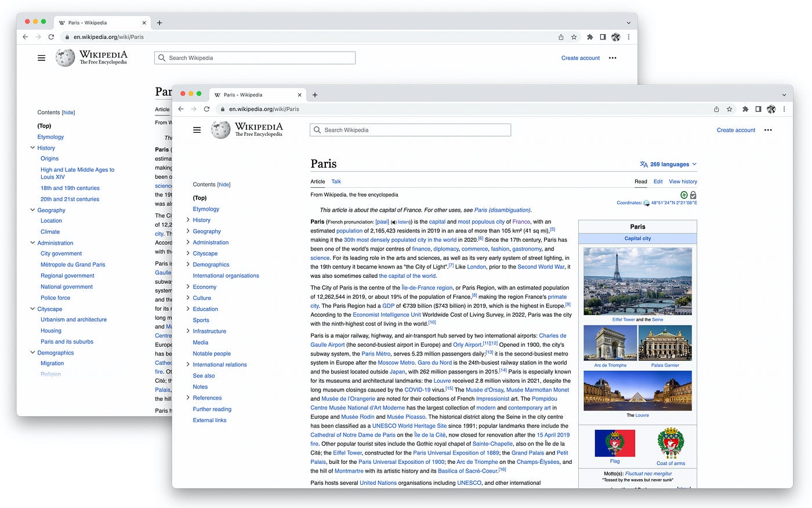Open the Paris flag image in the infobox
The height and width of the screenshot is (508, 812).
[615, 444]
